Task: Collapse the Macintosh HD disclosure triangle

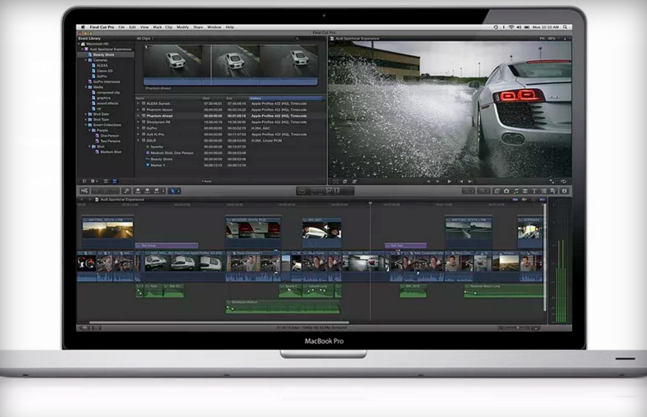Action: coord(79,44)
